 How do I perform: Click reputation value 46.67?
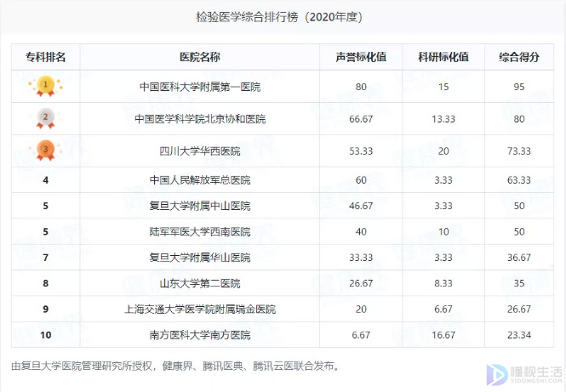[x=361, y=206]
